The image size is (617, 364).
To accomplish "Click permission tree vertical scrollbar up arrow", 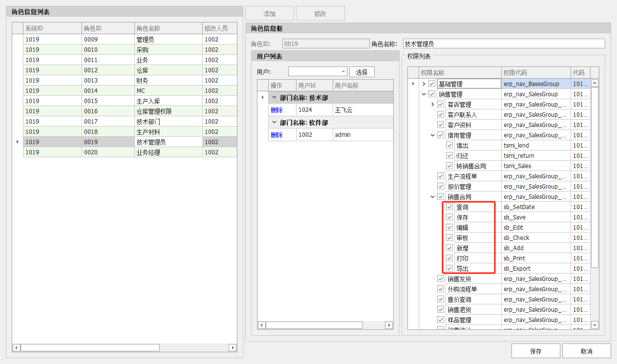I will 595,83.
